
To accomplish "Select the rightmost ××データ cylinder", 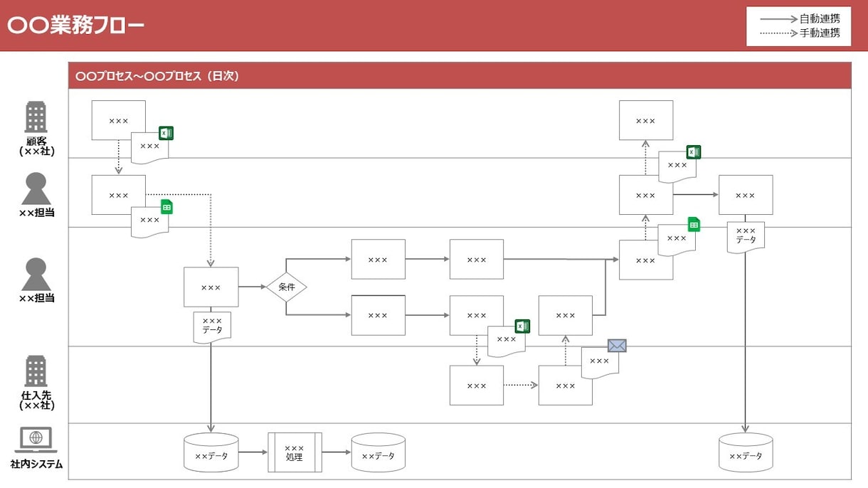I will tap(746, 452).
